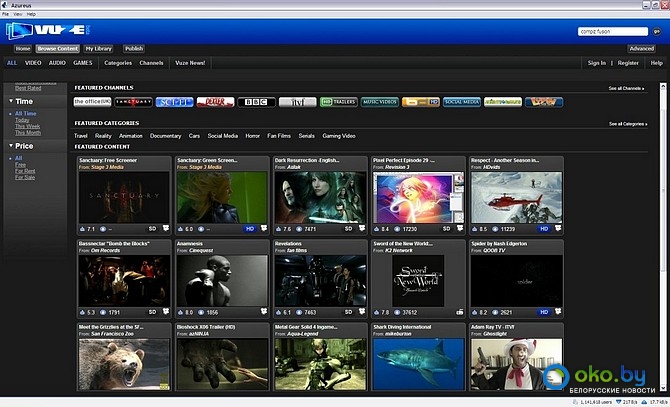Select the ITV channel icon
670x407 pixels.
point(297,102)
